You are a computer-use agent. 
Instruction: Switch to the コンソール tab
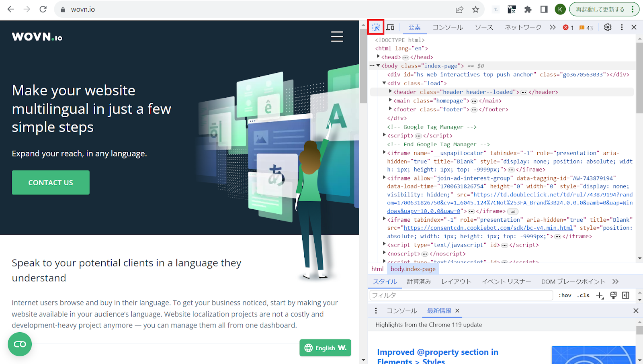pos(448,27)
